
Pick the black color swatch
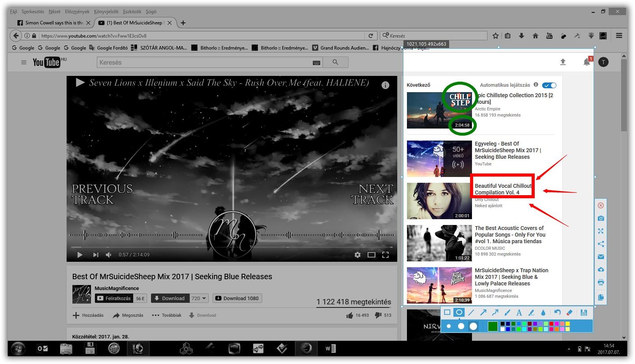click(x=503, y=324)
